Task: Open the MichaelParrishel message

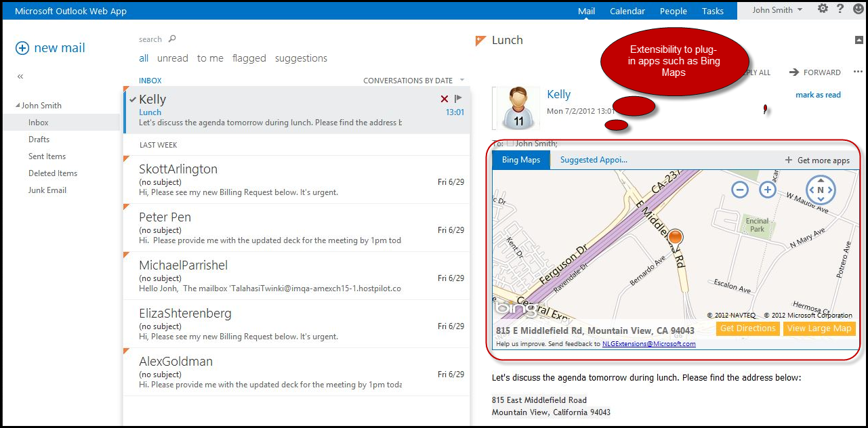Action: tap(296, 276)
